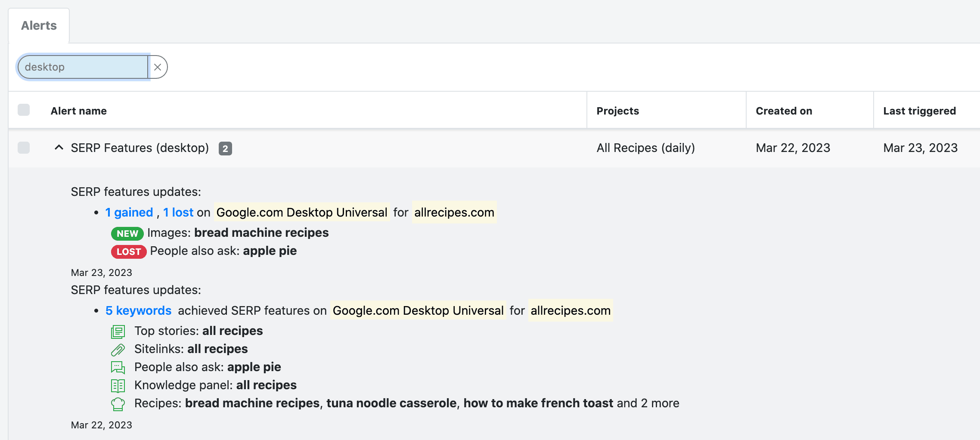Click 'all recipes' in the Top stories row
The height and width of the screenshot is (440, 980).
tap(233, 331)
